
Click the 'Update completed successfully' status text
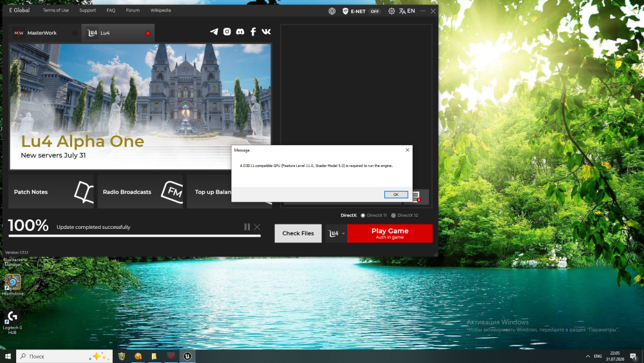[x=93, y=227]
